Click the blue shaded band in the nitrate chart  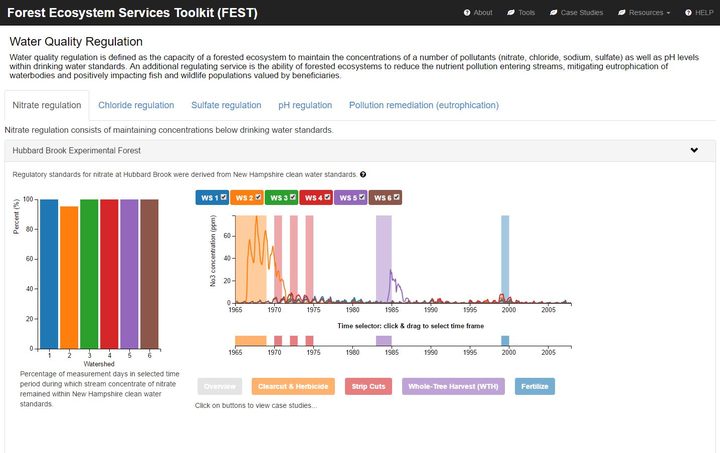tap(505, 259)
